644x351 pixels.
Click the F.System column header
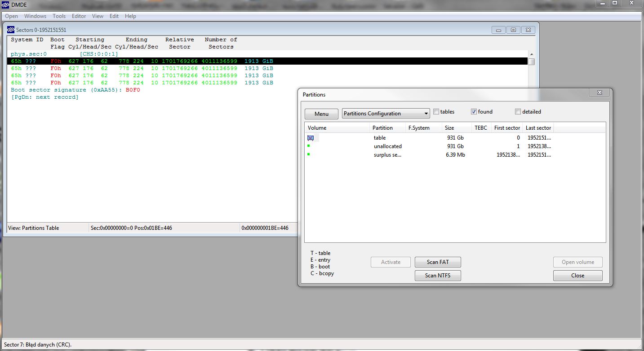pyautogui.click(x=423, y=128)
